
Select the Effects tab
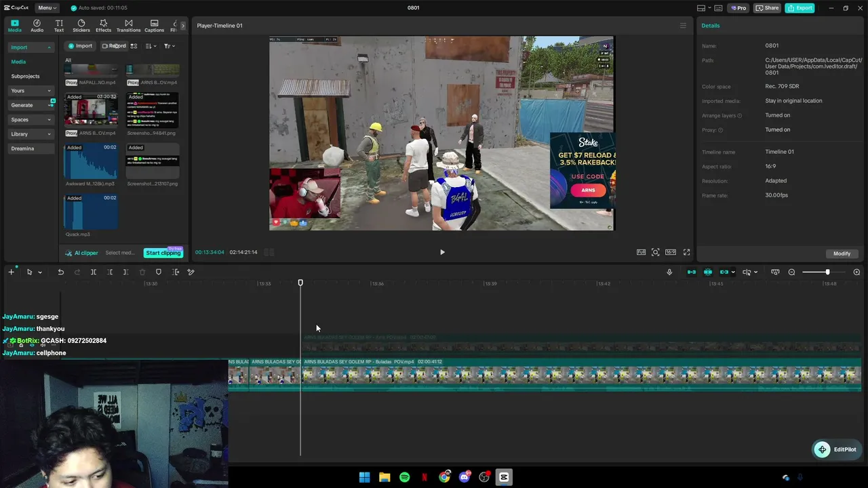coord(103,26)
